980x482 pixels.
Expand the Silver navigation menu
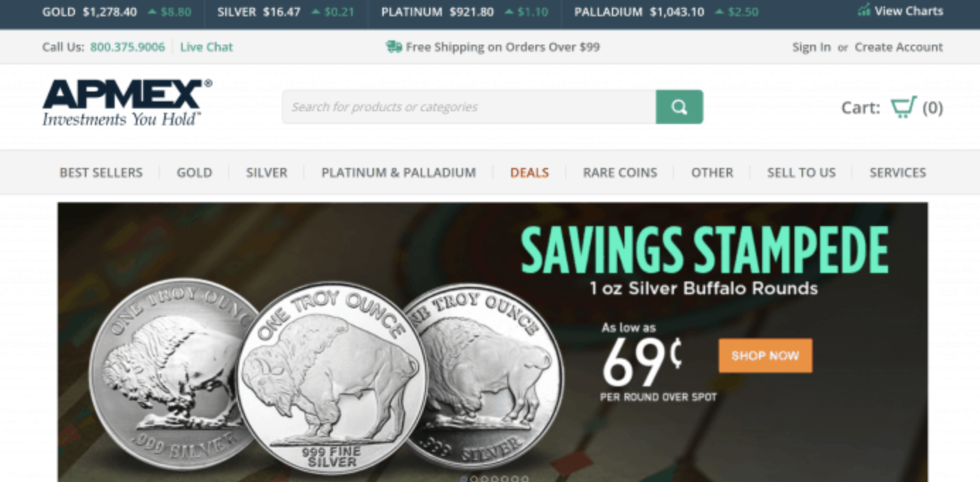click(x=266, y=172)
